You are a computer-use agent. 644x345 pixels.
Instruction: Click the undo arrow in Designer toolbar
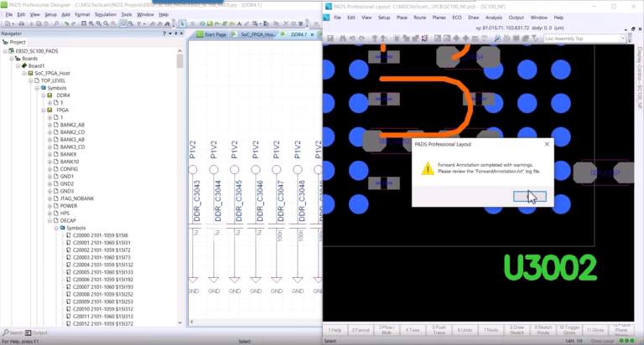pyautogui.click(x=65, y=23)
